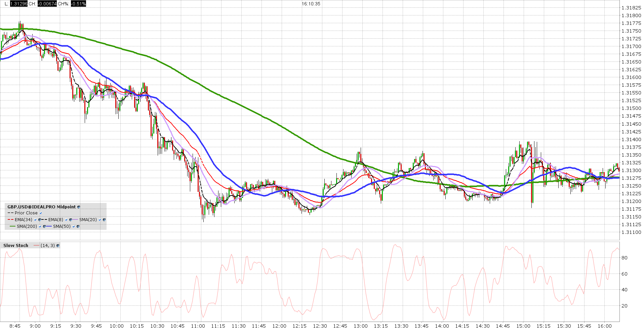This screenshot has width=644, height=331.
Task: Click the 80 level on stochastic axis
Action: pyautogui.click(x=625, y=258)
